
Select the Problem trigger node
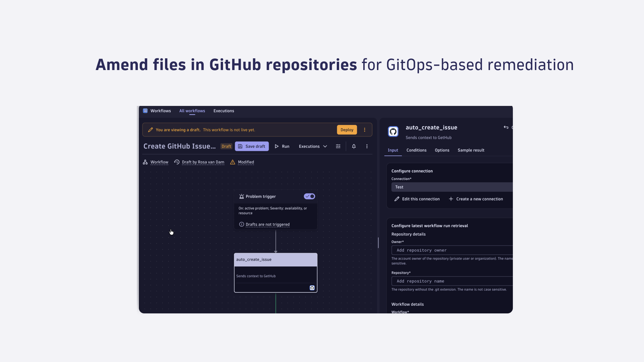276,210
